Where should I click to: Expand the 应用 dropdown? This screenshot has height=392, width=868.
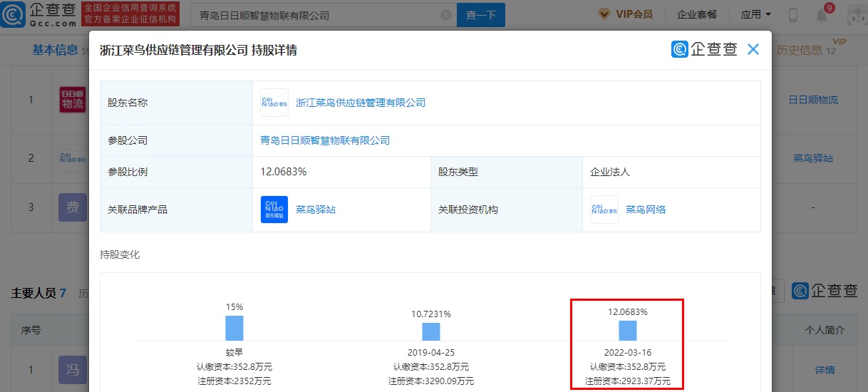(756, 14)
